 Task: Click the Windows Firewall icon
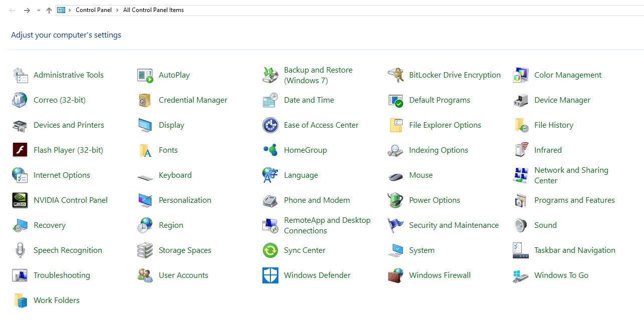pos(396,275)
